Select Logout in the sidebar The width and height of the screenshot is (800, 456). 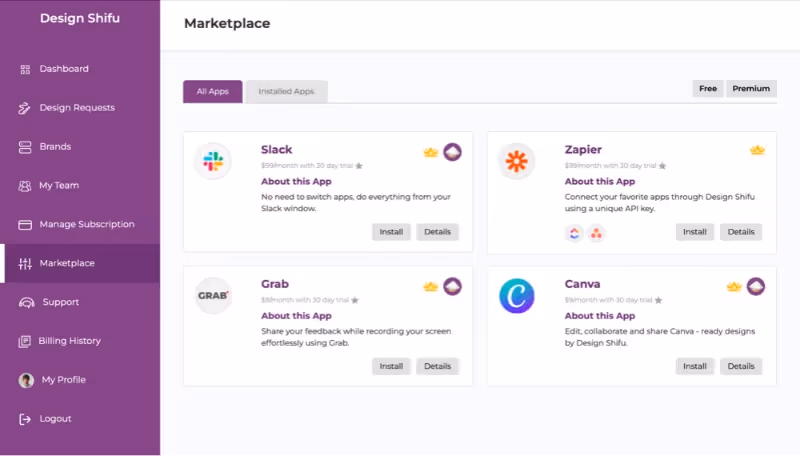coord(80,419)
